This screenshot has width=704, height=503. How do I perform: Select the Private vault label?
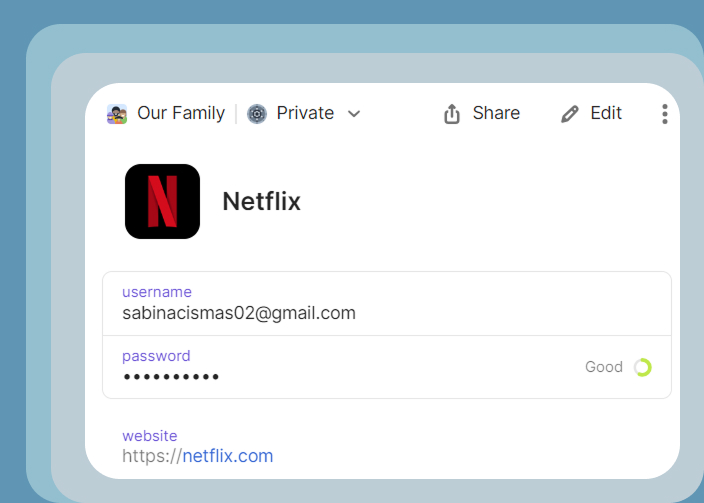[x=305, y=113]
